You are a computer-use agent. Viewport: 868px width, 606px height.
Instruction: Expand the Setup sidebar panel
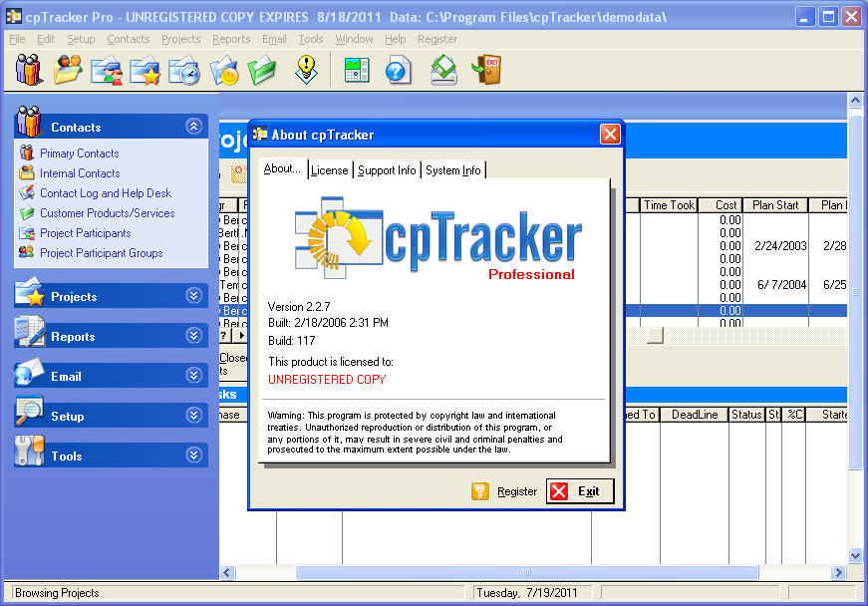point(193,415)
